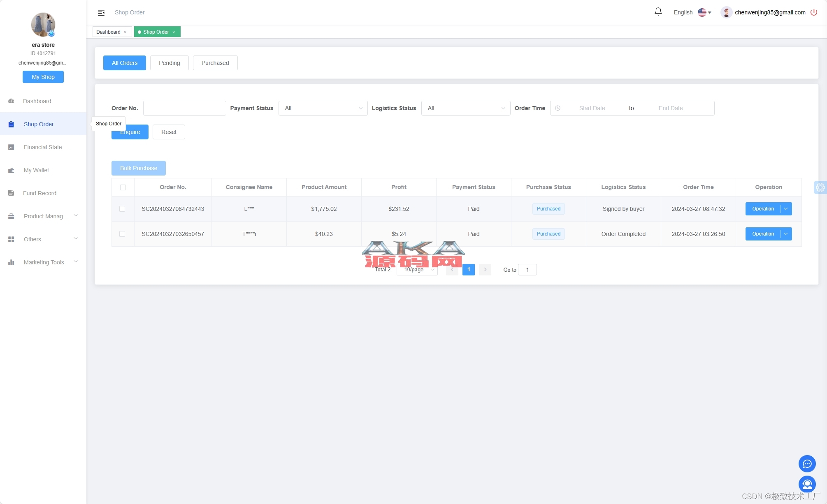Click the Order No. input field
Screen dimensions: 827x504
coord(184,108)
